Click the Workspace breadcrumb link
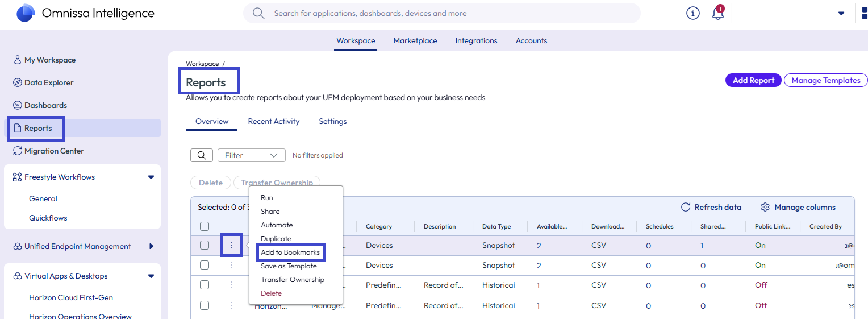The width and height of the screenshot is (868, 319). tap(202, 64)
